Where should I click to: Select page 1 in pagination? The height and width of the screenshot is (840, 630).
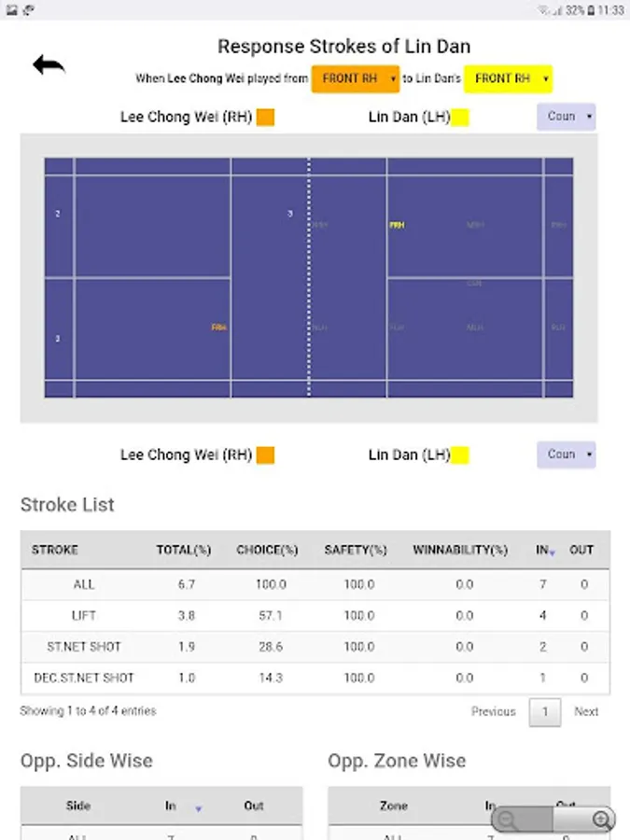tap(545, 712)
